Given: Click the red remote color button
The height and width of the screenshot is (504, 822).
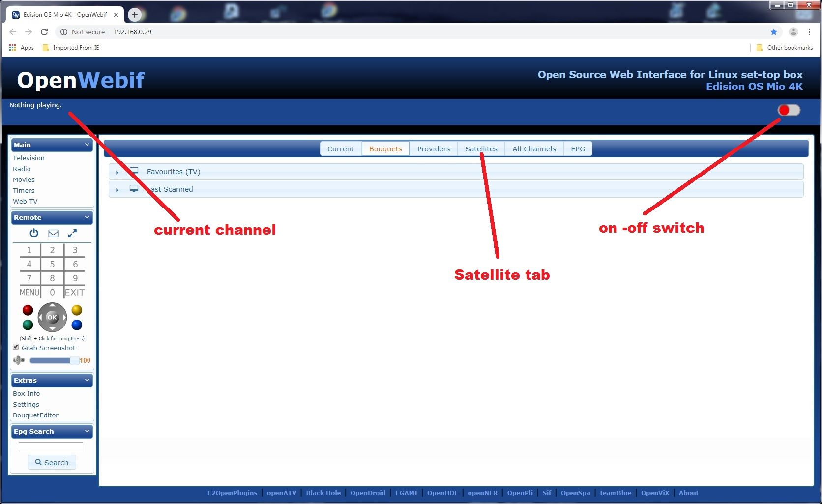Looking at the screenshot, I should [28, 310].
